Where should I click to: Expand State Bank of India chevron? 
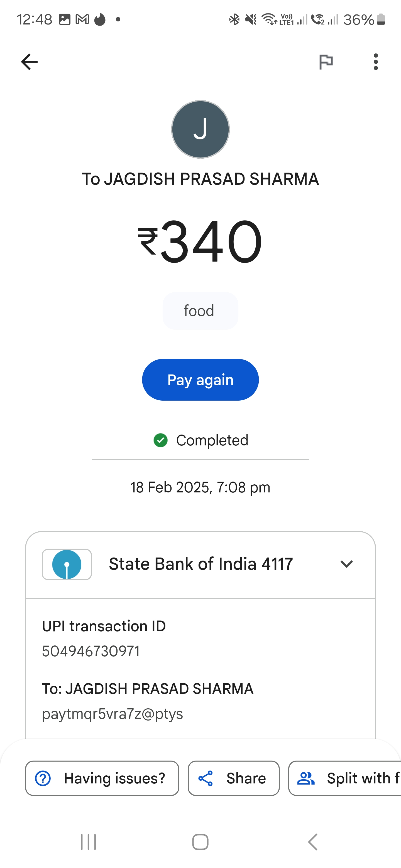point(346,564)
